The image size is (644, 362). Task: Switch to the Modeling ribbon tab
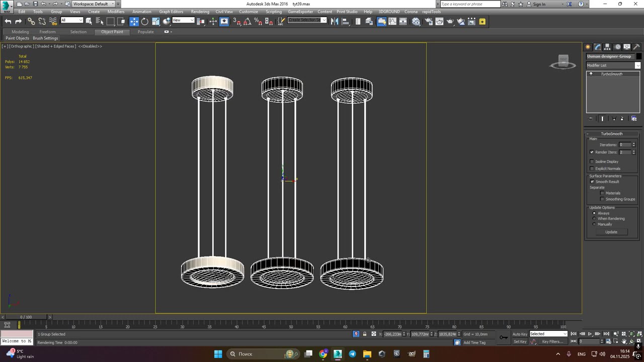tap(20, 32)
